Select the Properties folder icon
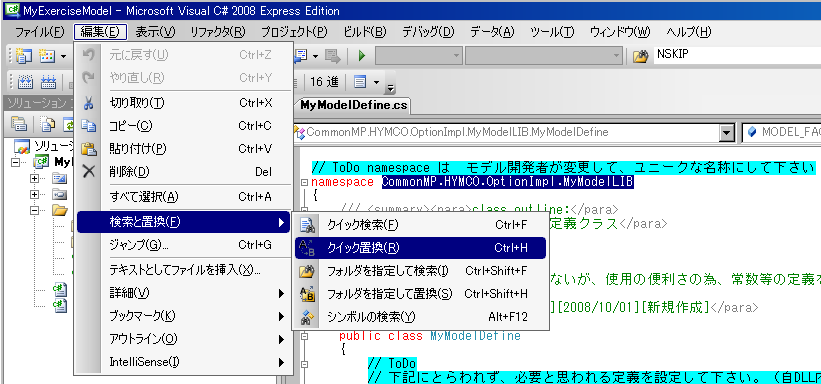This screenshot has width=821, height=384. pos(60,179)
